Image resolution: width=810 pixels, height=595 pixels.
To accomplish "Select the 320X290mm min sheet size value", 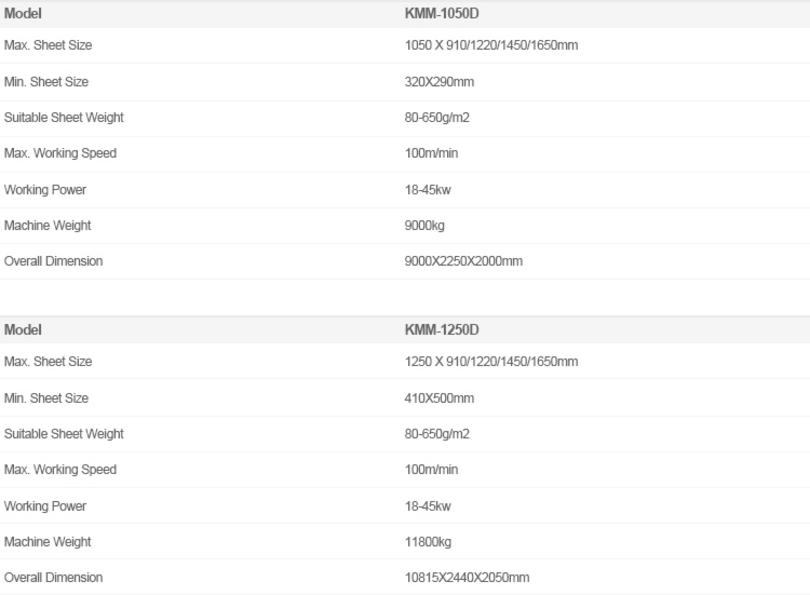I will pos(439,82).
